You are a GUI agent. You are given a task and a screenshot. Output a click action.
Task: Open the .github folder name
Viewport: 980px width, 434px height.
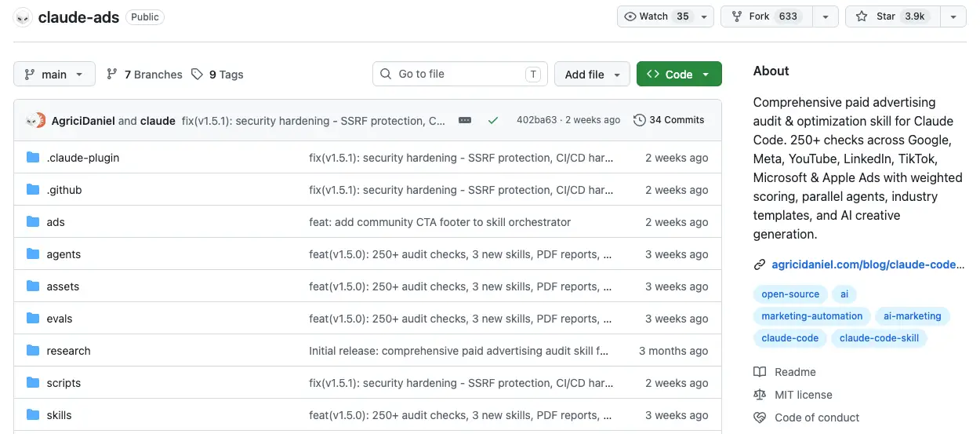[x=64, y=190]
